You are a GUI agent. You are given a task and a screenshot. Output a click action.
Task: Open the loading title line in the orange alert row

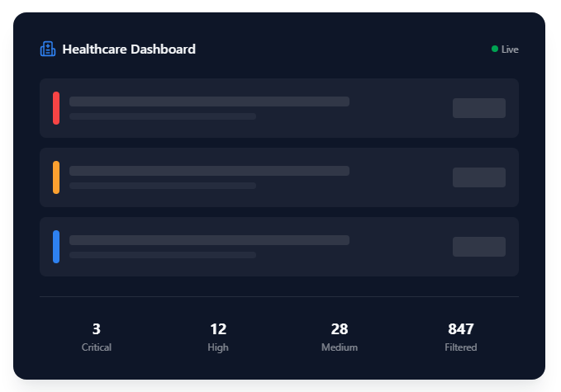(x=209, y=171)
